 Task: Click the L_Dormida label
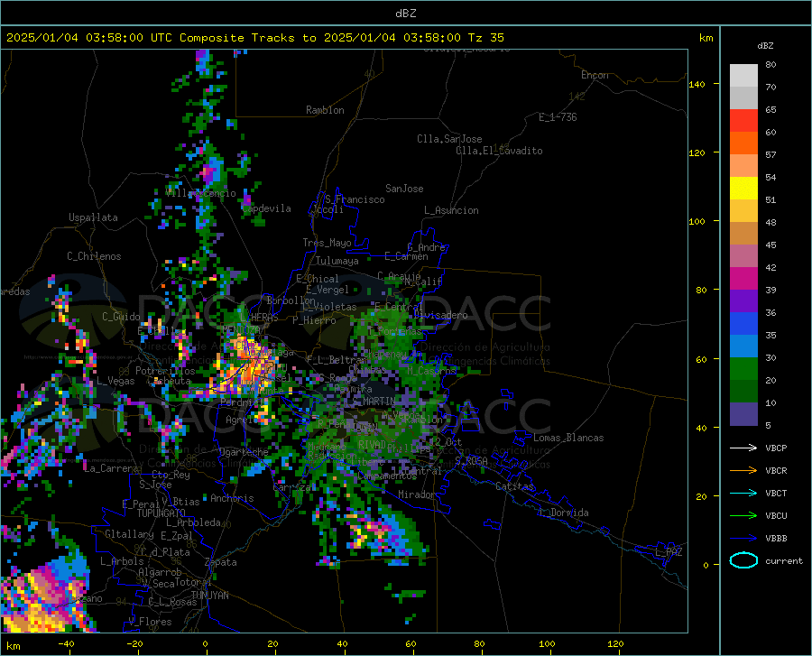[x=563, y=513]
